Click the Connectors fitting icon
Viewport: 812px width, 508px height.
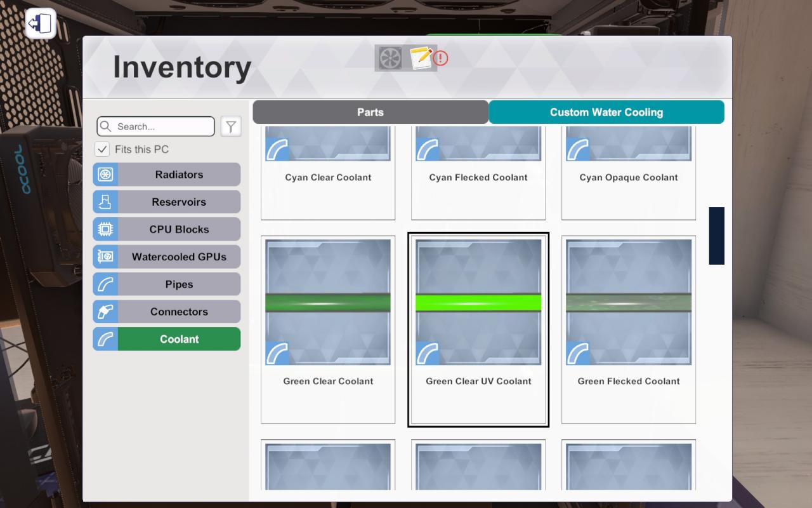[x=105, y=312]
